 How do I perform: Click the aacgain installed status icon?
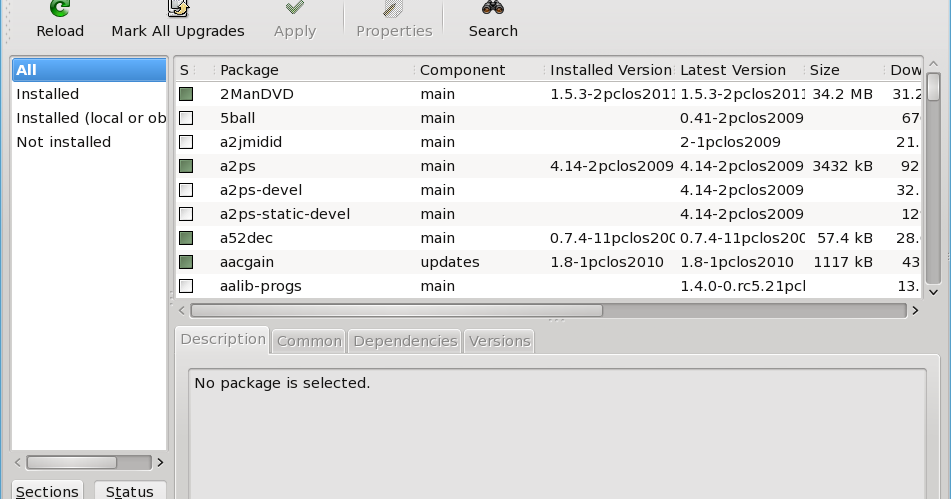(x=186, y=262)
